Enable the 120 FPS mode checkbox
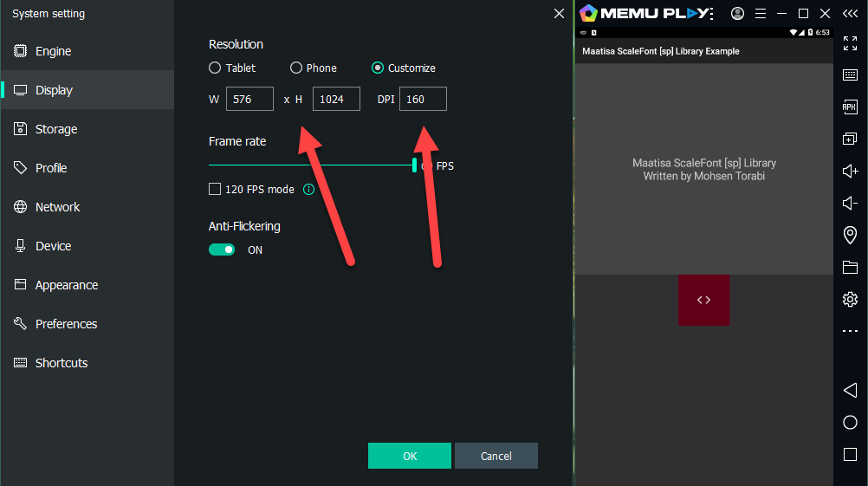The image size is (868, 486). coord(215,189)
